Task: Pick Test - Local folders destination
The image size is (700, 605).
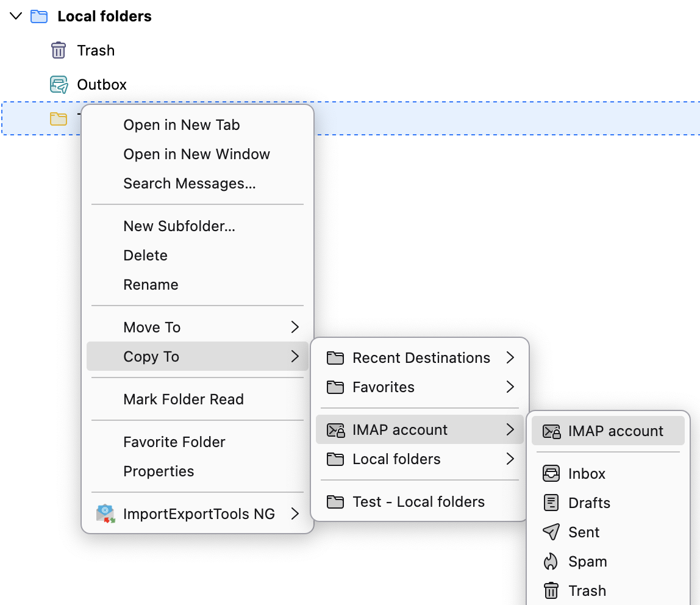Action: pyautogui.click(x=418, y=501)
